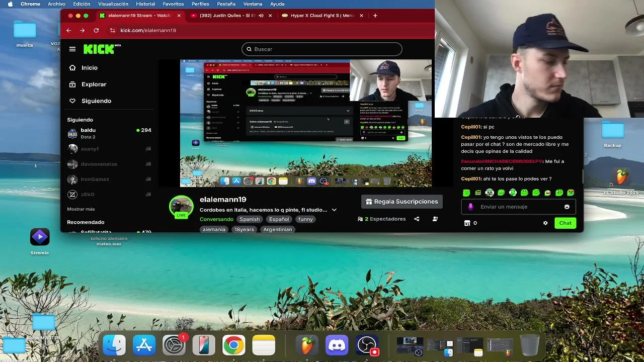Select the 18years tag
Viewport: 644px width, 362px height.
[244, 229]
